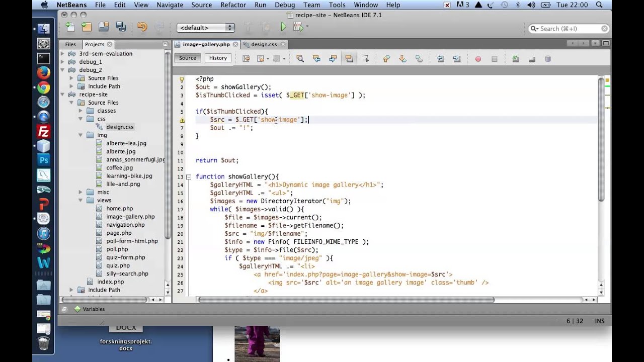
Task: Click the warning icon on line 6 gutter
Action: (182, 120)
